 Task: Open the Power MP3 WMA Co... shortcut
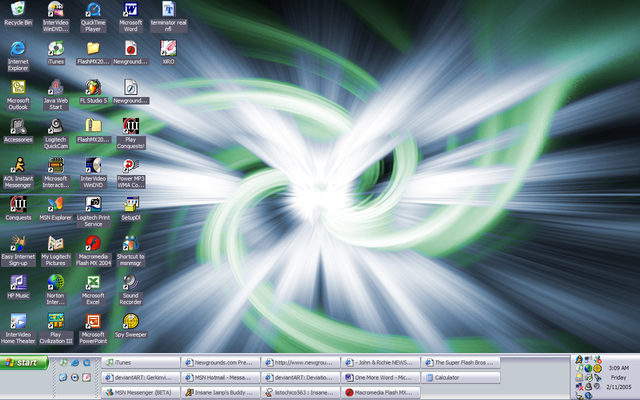pyautogui.click(x=131, y=173)
